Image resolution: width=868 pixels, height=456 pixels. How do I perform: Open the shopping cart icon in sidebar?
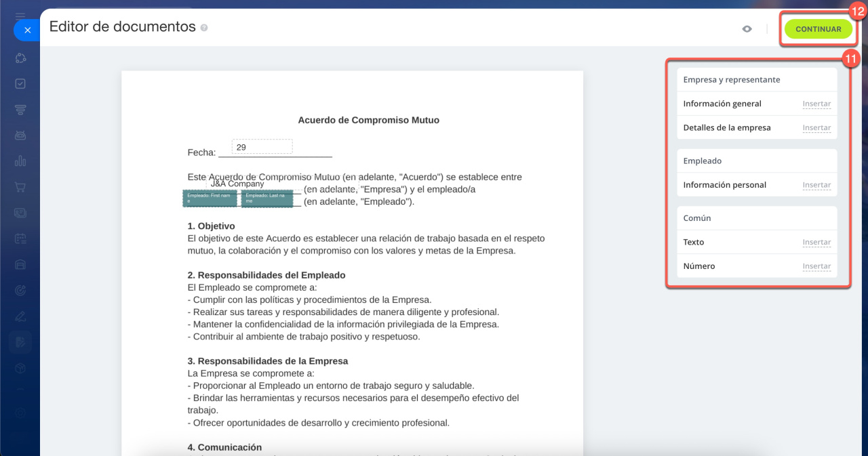(20, 187)
